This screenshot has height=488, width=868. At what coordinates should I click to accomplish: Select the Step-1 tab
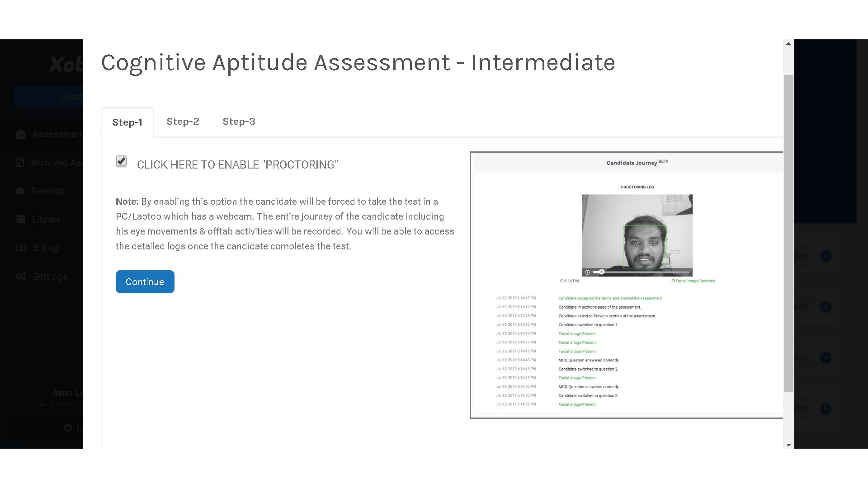tap(127, 122)
